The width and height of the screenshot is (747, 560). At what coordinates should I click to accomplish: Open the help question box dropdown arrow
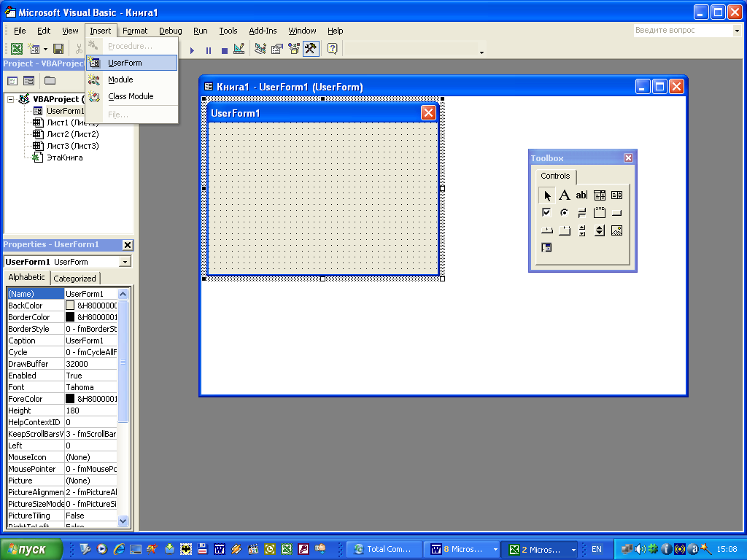737,31
